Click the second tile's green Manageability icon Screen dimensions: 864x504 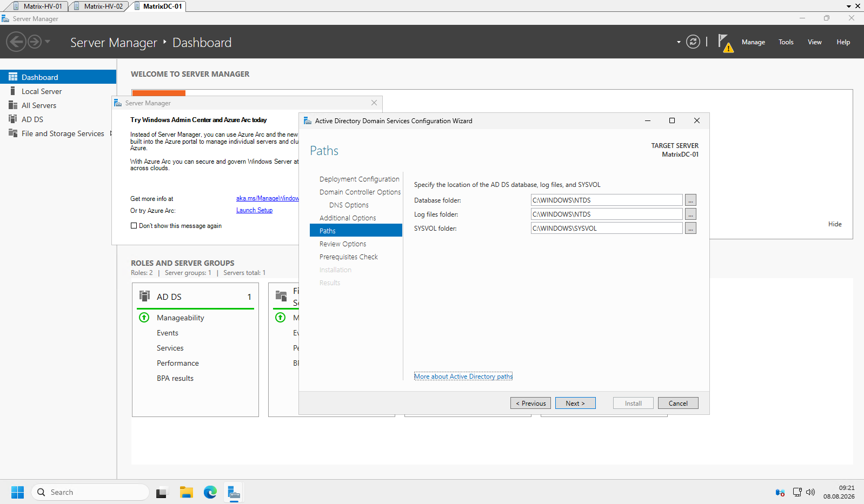281,318
